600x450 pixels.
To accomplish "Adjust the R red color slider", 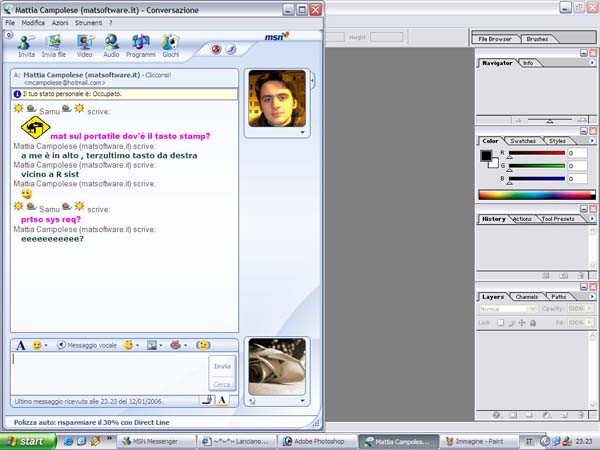I will (x=536, y=153).
